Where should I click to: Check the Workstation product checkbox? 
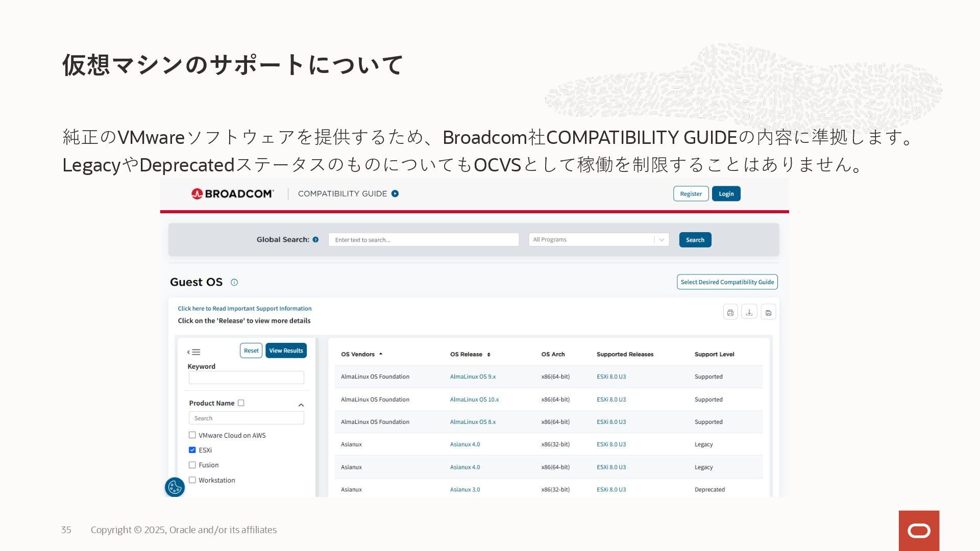[x=192, y=480]
